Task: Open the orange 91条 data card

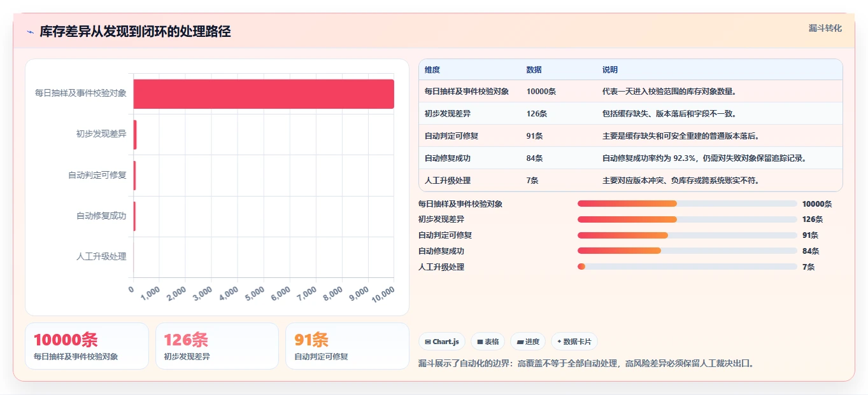Action: tap(347, 346)
